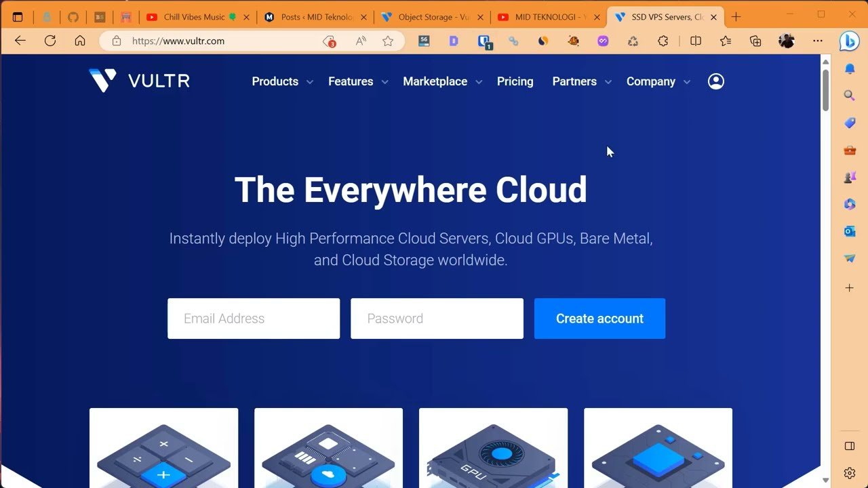Focus the Password field

click(x=437, y=319)
